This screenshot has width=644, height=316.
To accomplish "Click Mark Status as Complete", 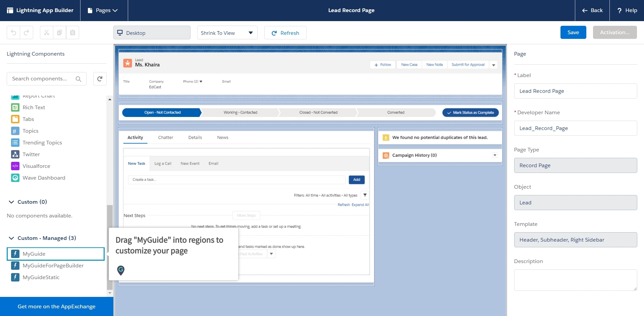I will coord(470,113).
